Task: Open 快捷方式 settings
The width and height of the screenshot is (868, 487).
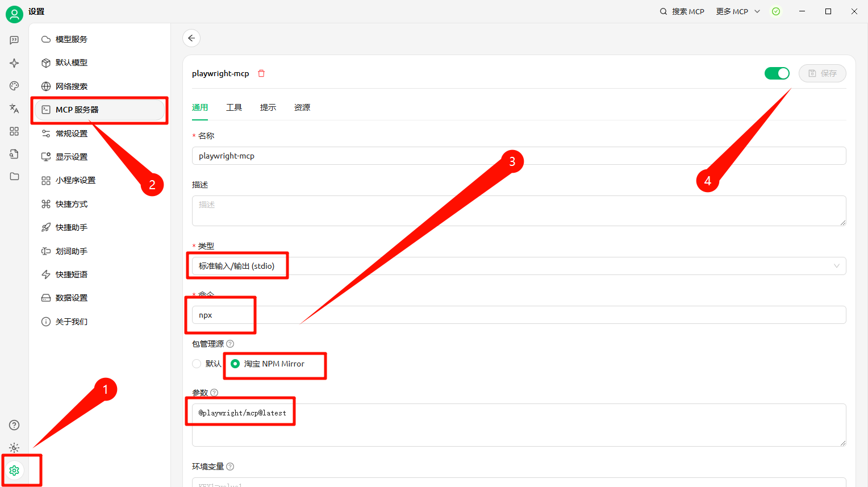Action: (100, 204)
